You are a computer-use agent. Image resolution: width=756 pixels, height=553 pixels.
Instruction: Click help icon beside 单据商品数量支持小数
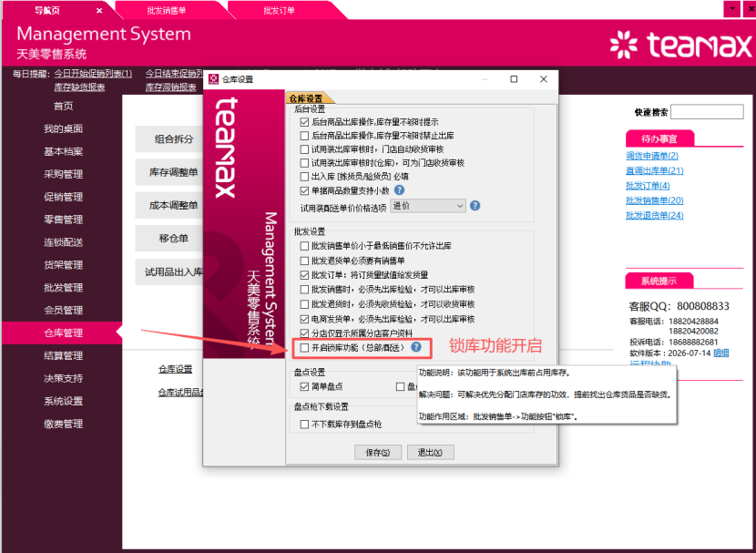pyautogui.click(x=399, y=190)
